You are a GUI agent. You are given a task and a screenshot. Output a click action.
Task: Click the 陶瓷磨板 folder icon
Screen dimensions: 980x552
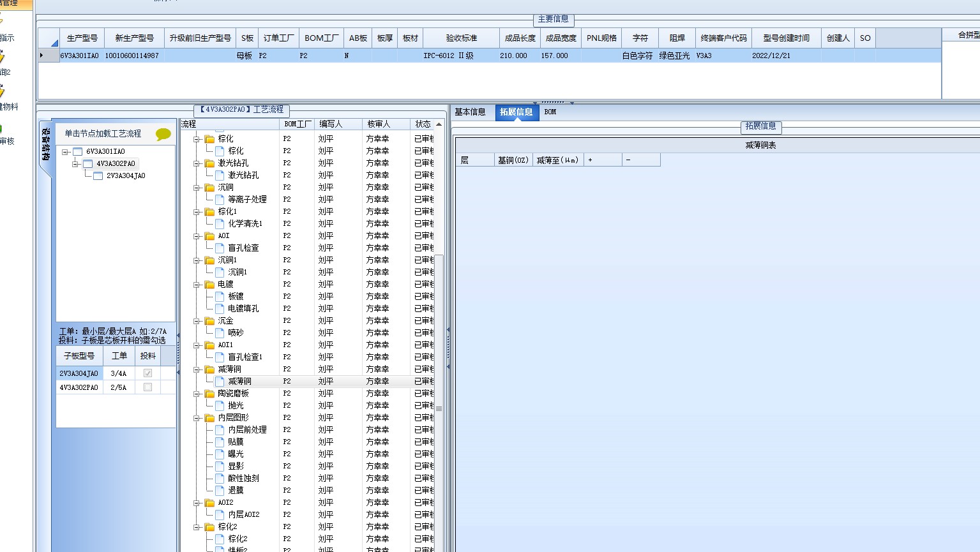pos(209,394)
